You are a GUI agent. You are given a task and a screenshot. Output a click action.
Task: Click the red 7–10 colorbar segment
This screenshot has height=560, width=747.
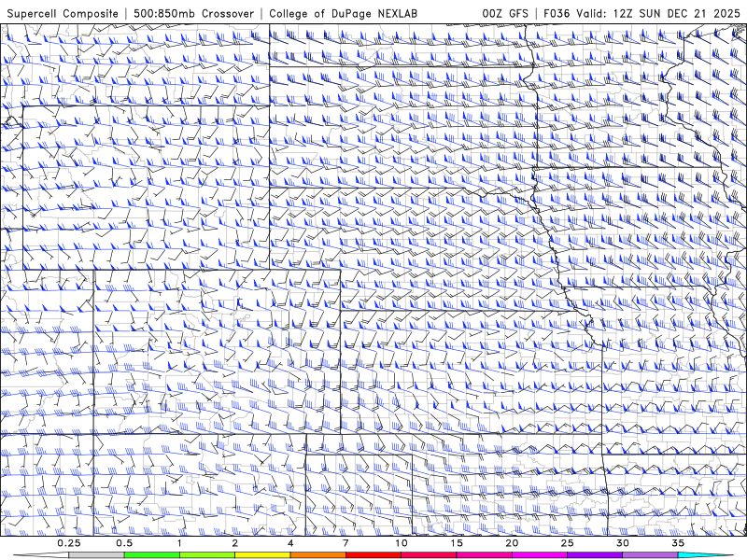tap(373, 555)
